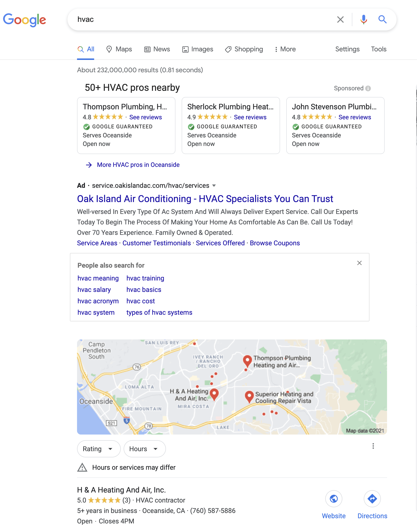The height and width of the screenshot is (532, 417).
Task: Open search Tools
Action: pyautogui.click(x=379, y=49)
